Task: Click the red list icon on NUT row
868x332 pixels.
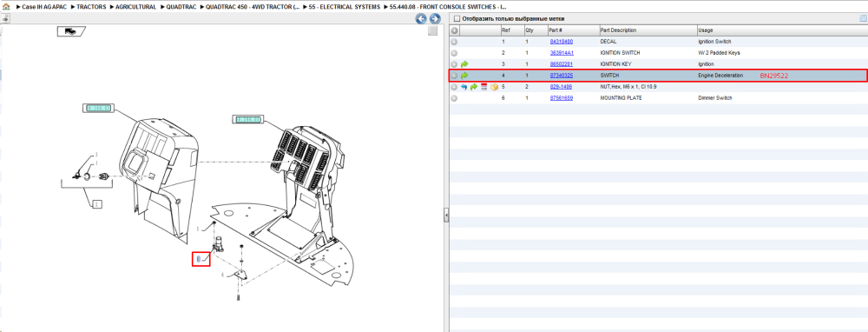Action: click(483, 87)
